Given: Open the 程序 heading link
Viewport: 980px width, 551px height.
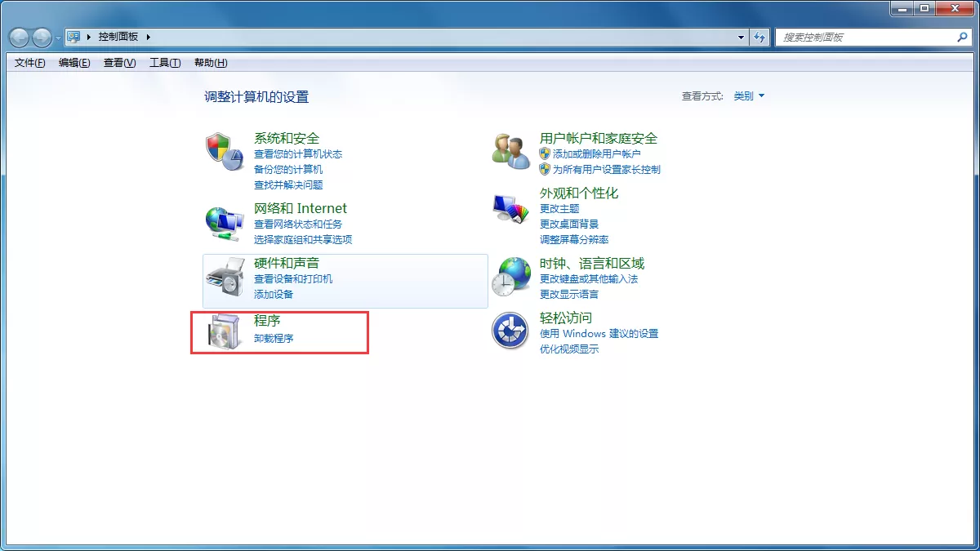Looking at the screenshot, I should 267,321.
